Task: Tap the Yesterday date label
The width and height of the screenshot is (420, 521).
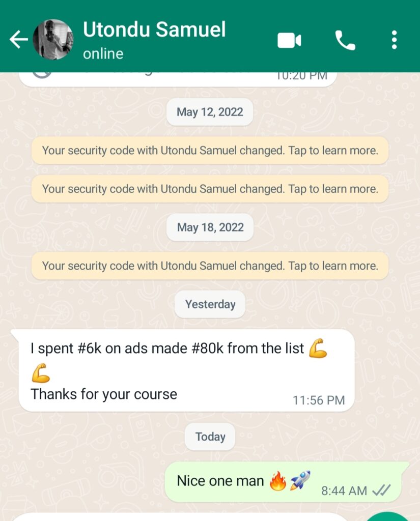Action: (x=210, y=304)
